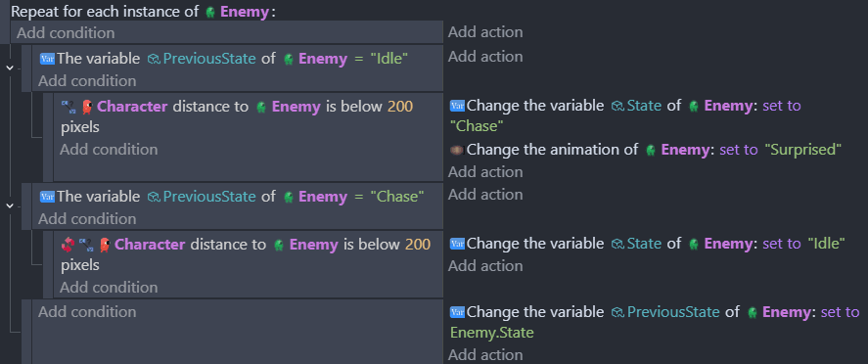Click 'Add action' below the Surprised animation action
The image size is (868, 364).
tap(485, 172)
